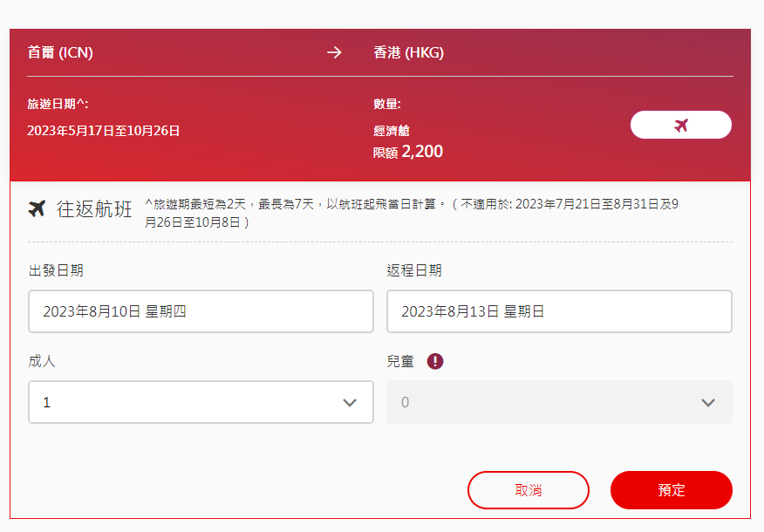
Task: Click the airplane icon in the white pill button
Action: (681, 125)
